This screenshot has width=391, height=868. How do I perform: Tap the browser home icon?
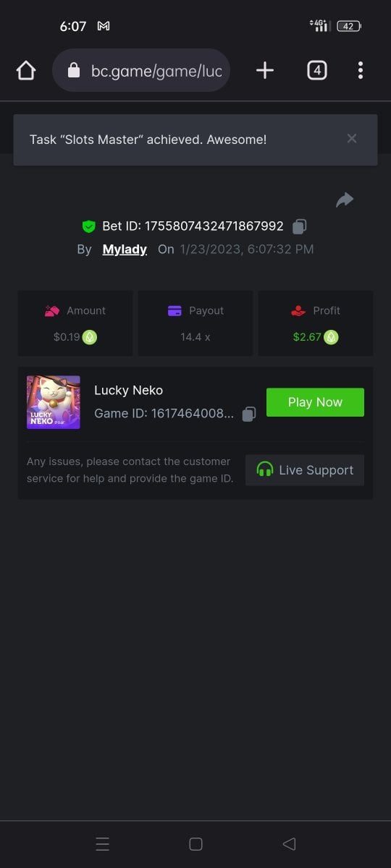pos(26,70)
